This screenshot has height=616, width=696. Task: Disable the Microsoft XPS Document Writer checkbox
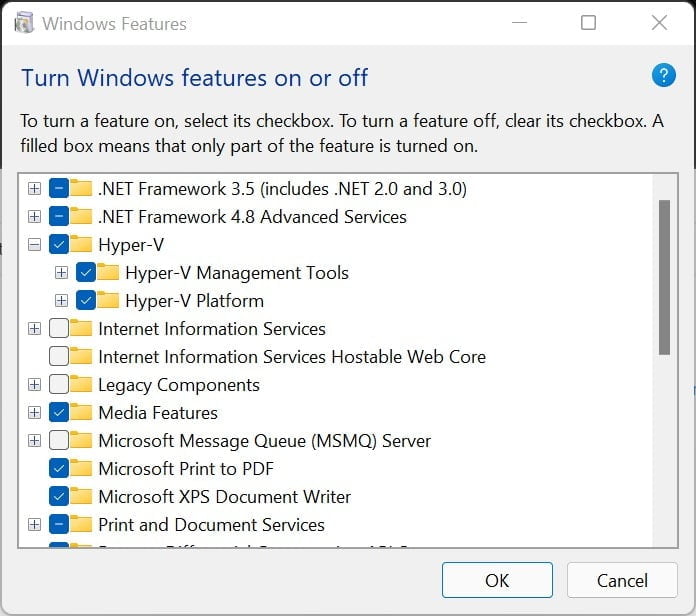click(58, 497)
